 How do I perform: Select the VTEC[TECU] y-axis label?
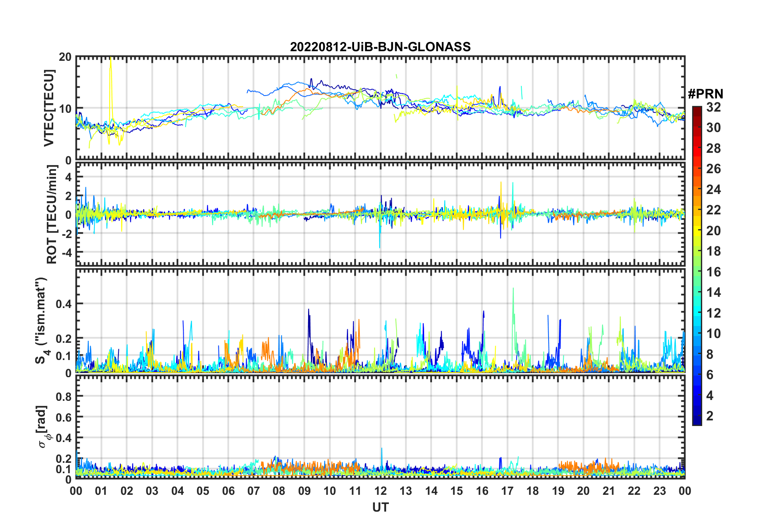pos(49,108)
